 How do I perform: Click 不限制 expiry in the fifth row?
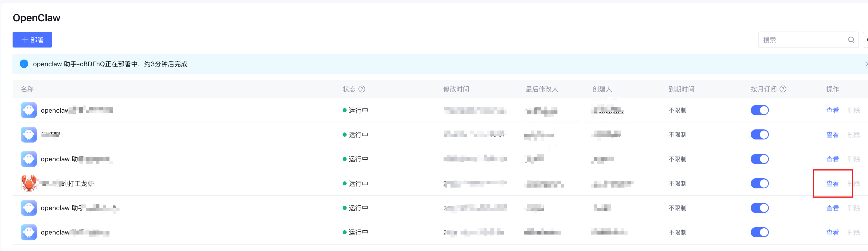click(677, 208)
